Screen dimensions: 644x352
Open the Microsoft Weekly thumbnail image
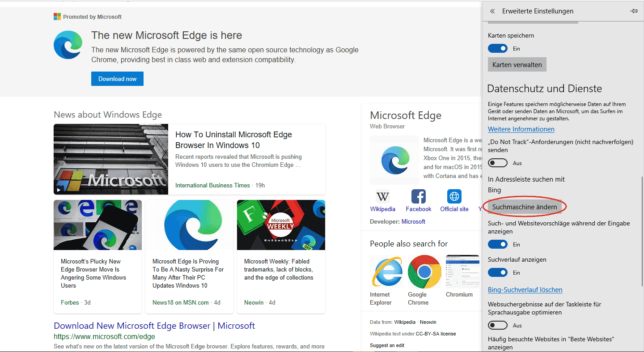point(281,225)
